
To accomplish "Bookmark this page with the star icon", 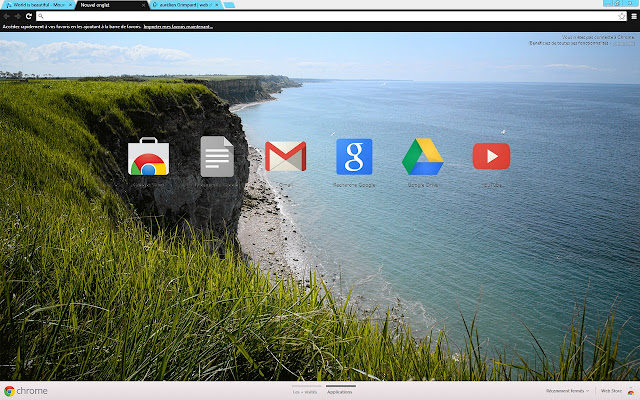I will (x=622, y=16).
